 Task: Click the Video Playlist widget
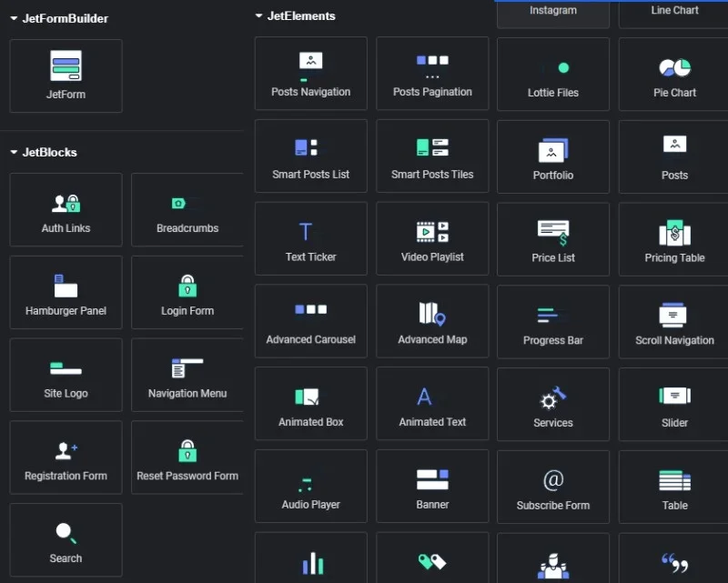432,239
